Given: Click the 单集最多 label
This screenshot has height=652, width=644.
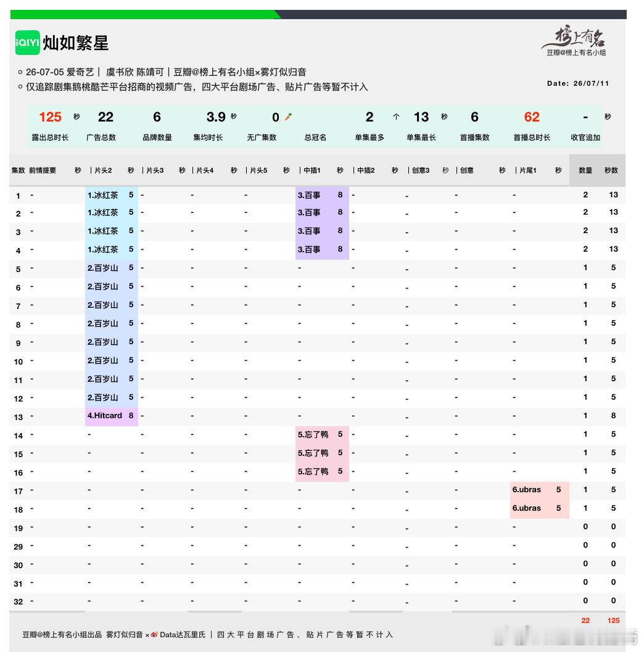Looking at the screenshot, I should pyautogui.click(x=369, y=137).
